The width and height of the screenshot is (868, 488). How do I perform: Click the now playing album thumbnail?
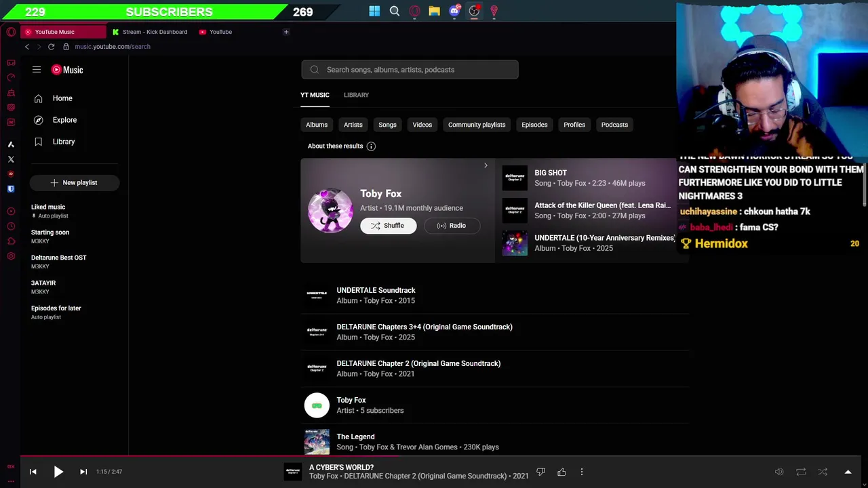point(293,472)
